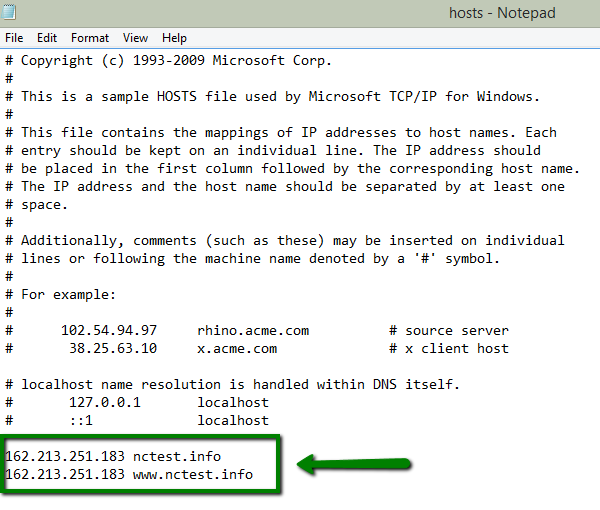Click the www.nctest.info host entry
The width and height of the screenshot is (600, 510).
193,474
